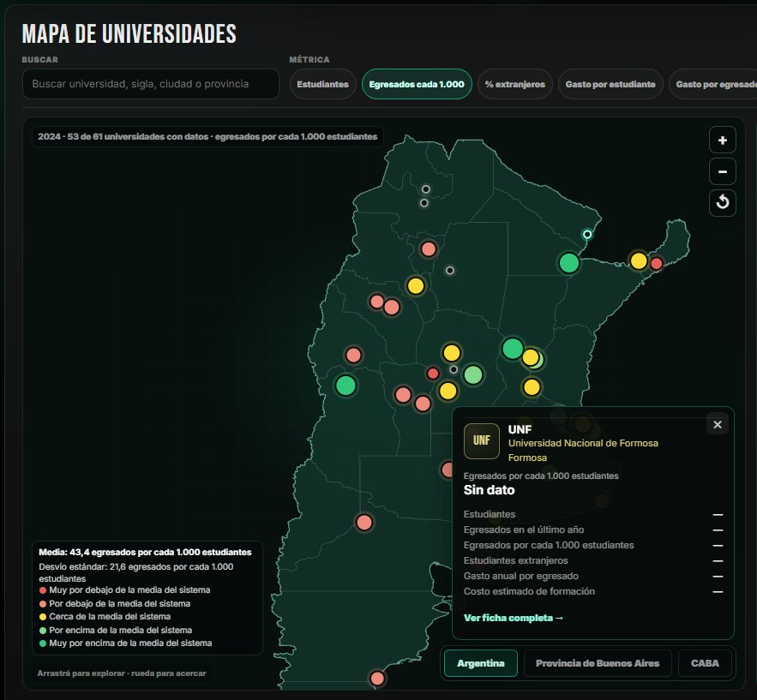Click the salmon marker at bottom of map
The height and width of the screenshot is (700, 757).
pyautogui.click(x=377, y=679)
